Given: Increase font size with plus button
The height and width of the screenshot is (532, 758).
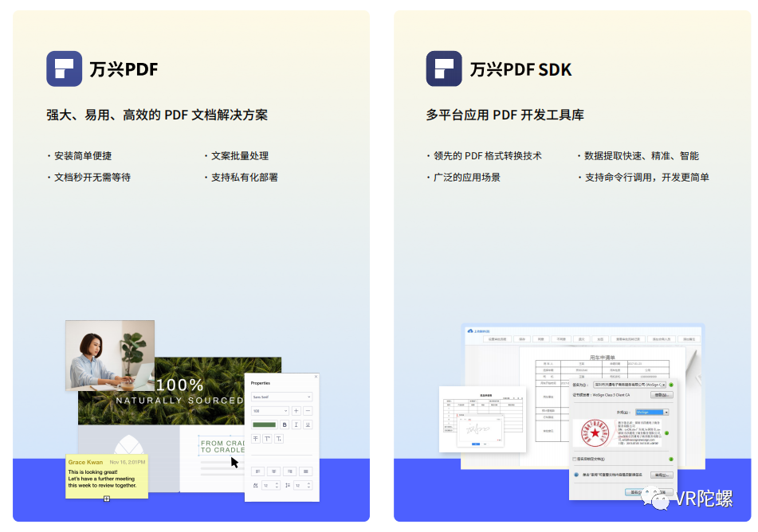Looking at the screenshot, I should tap(297, 411).
